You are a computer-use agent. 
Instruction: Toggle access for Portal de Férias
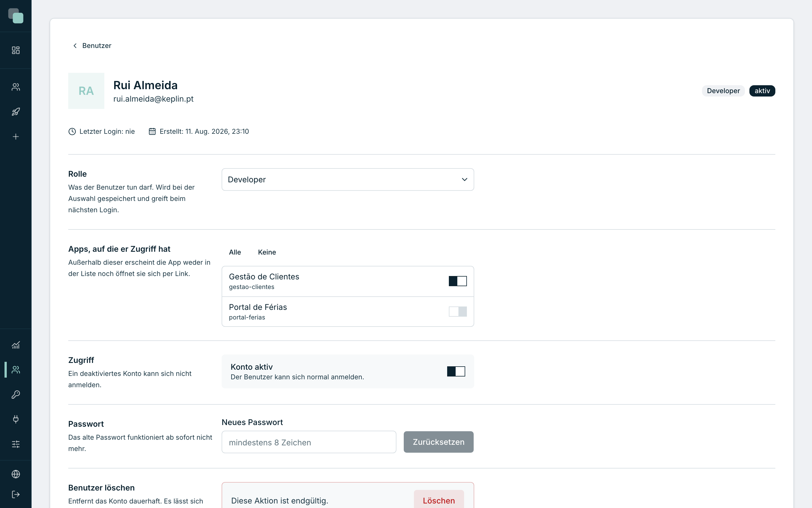click(x=458, y=312)
